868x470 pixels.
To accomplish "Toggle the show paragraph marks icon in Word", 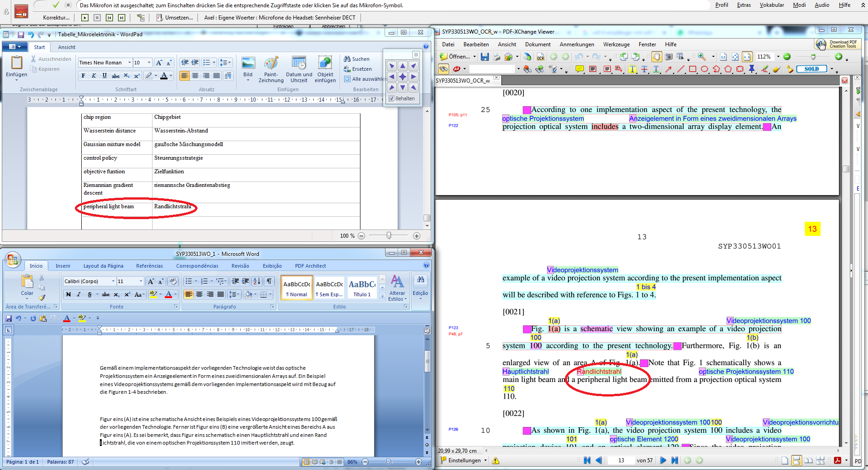I will [269, 281].
